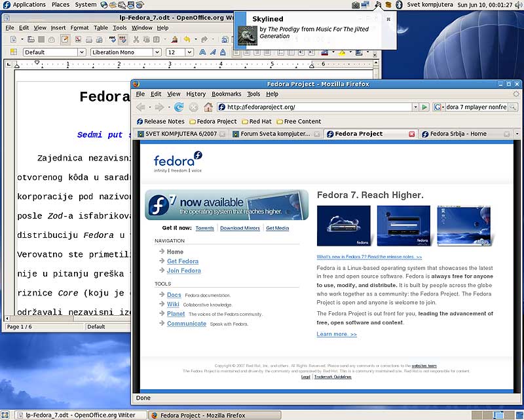Go back in Firefox history

pyautogui.click(x=141, y=107)
